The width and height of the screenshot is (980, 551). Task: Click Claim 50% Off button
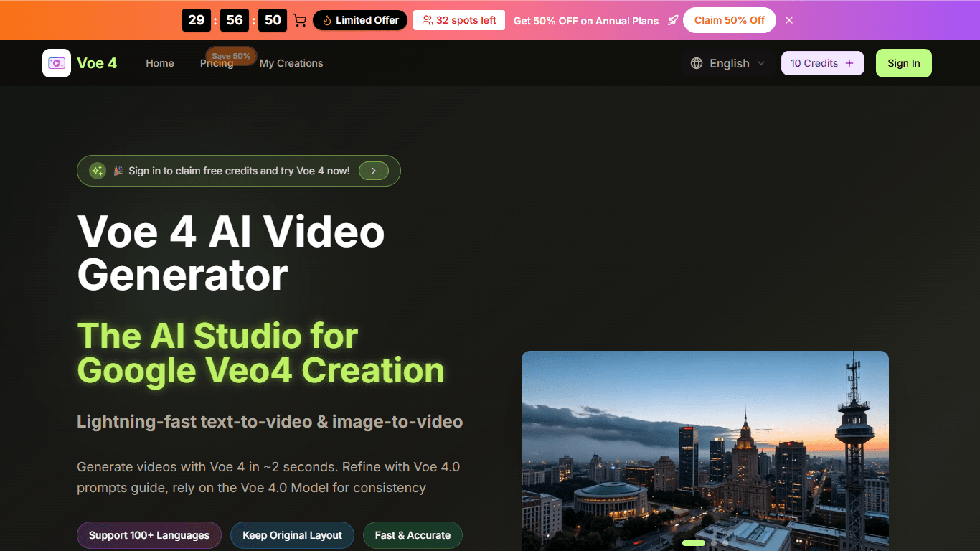[x=730, y=20]
